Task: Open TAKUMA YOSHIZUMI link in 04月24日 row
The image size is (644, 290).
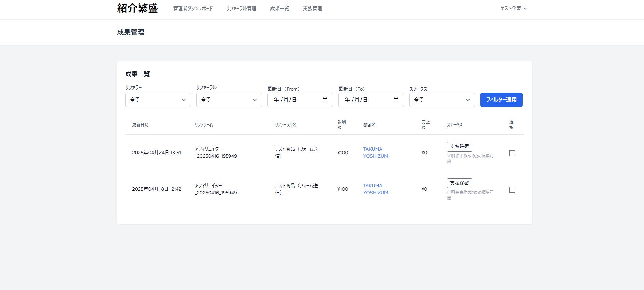Action: pos(376,153)
